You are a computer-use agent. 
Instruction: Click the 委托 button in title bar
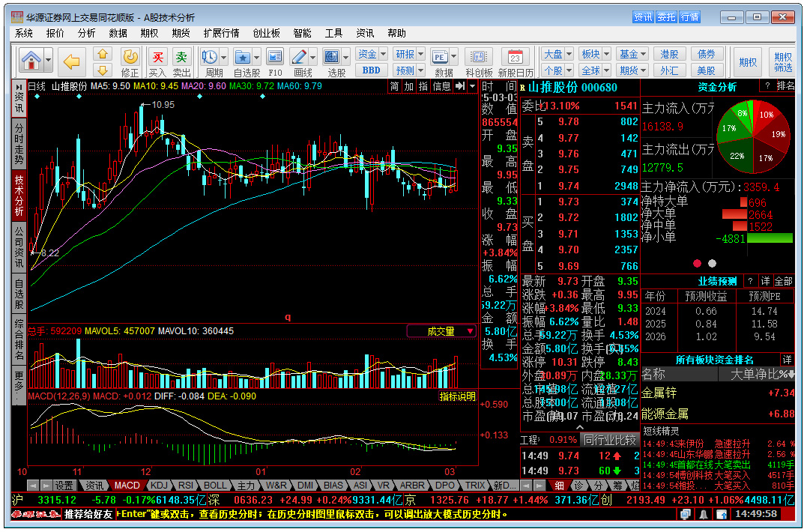tap(666, 17)
